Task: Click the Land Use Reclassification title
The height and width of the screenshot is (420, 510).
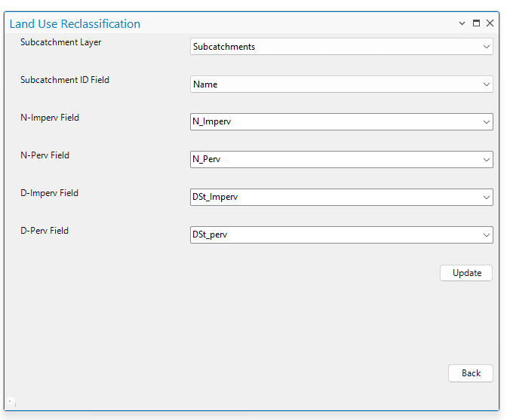Action: point(75,24)
